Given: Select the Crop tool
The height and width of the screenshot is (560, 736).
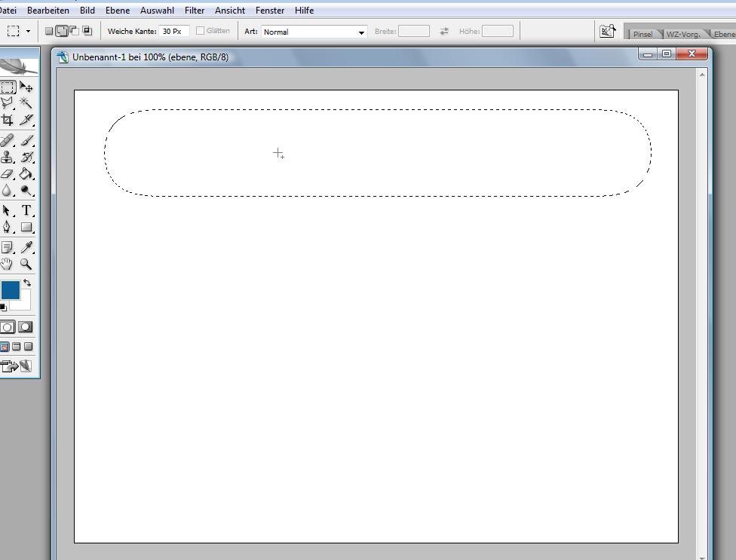Looking at the screenshot, I should pyautogui.click(x=8, y=120).
